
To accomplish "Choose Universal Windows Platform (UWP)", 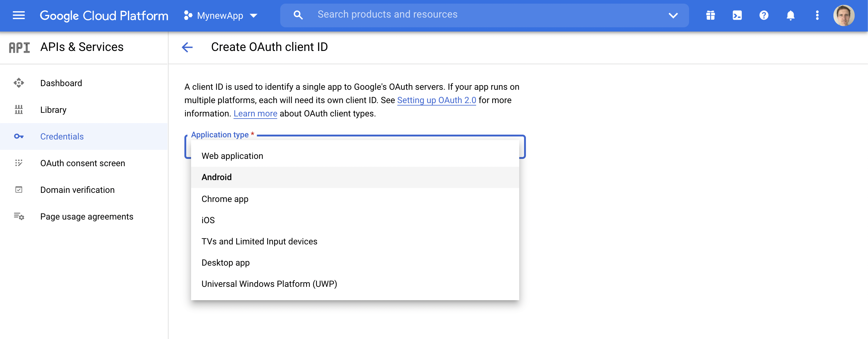I will pyautogui.click(x=355, y=284).
